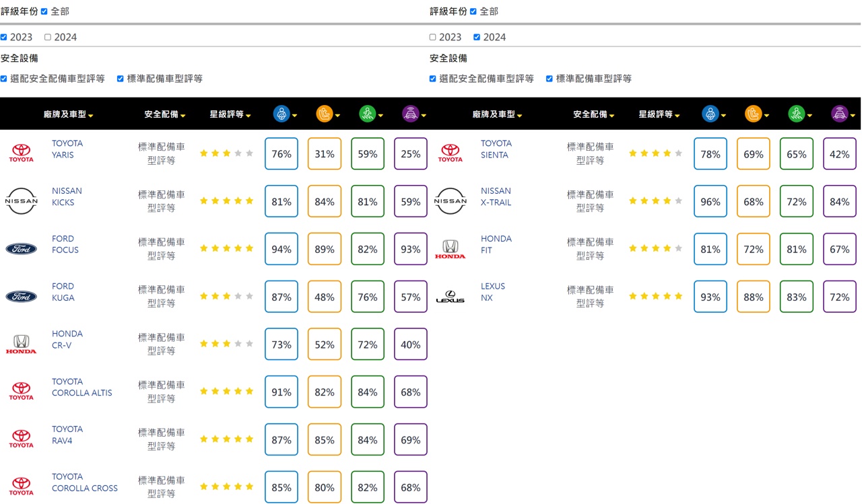Sort left table by 安全配備 arrow

pyautogui.click(x=183, y=116)
